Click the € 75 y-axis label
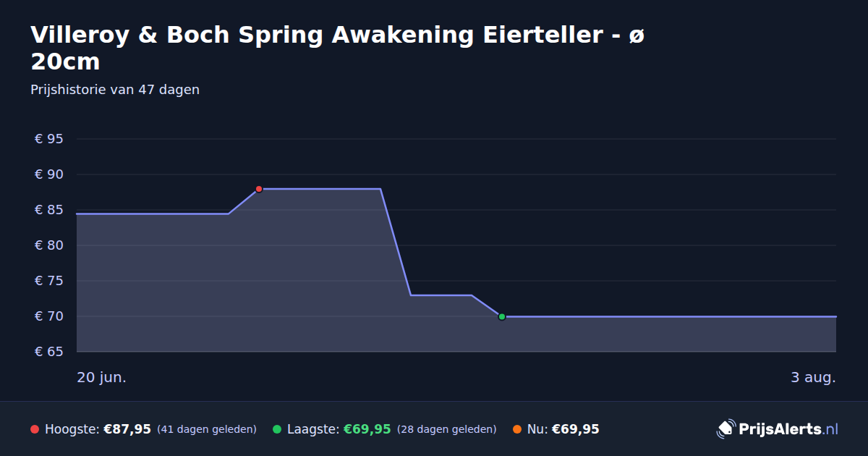This screenshot has width=868, height=456. tap(49, 281)
